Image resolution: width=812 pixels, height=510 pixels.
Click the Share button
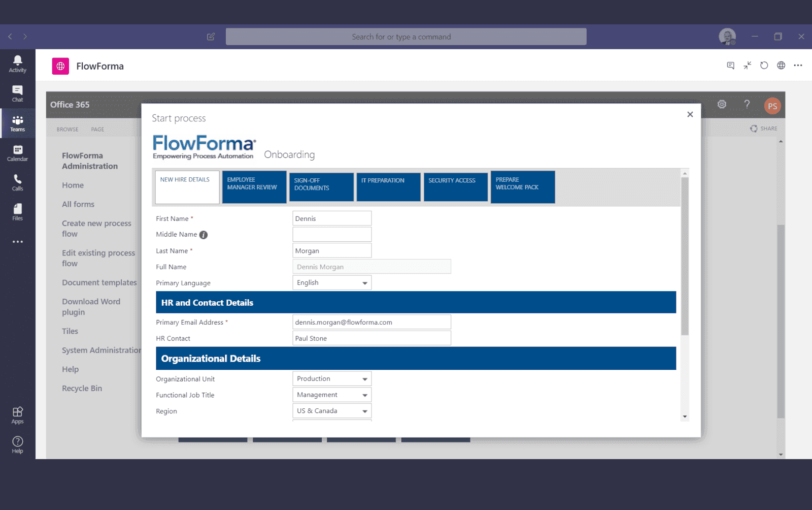coord(763,128)
